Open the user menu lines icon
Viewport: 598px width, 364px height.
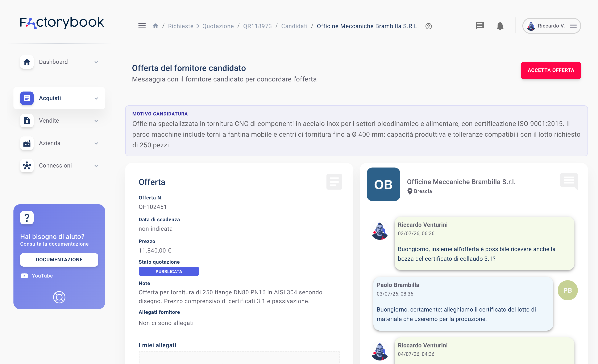(x=573, y=26)
